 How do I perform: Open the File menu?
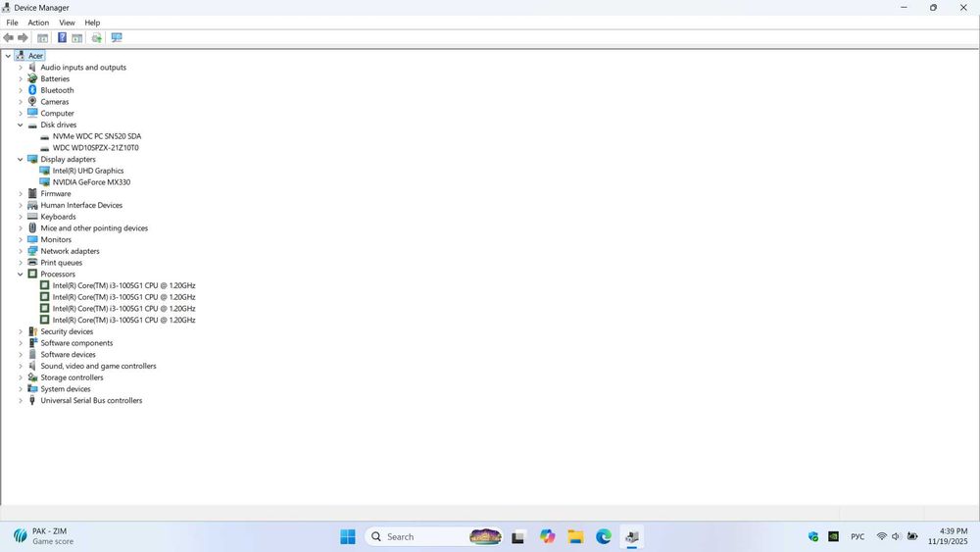pyautogui.click(x=12, y=23)
